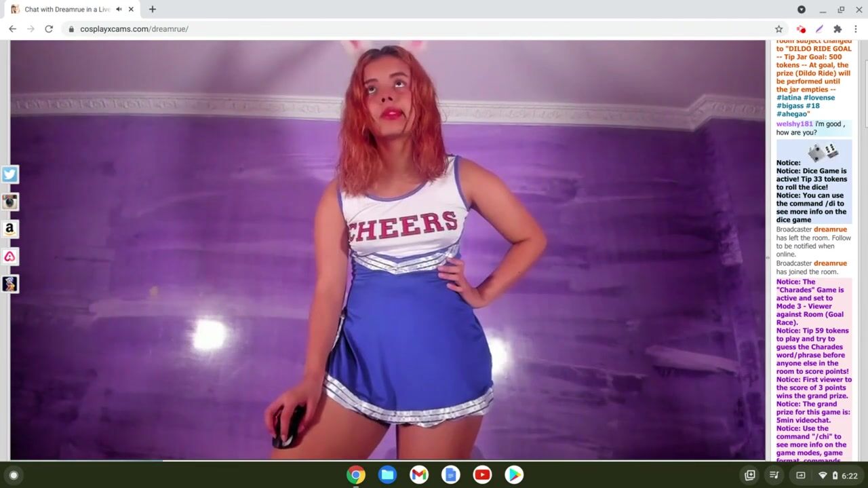This screenshot has height=488, width=868.
Task: Open the Instagram icon on left sidebar
Action: point(9,202)
